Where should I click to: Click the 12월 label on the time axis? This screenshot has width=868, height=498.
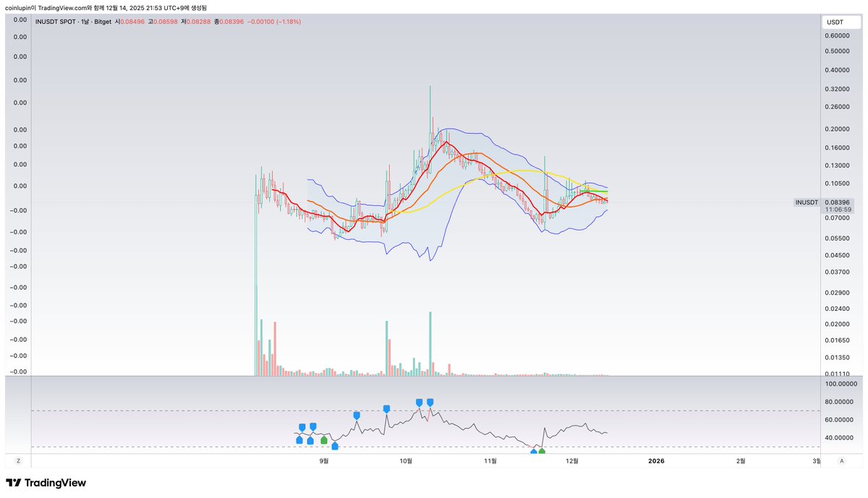click(572, 460)
